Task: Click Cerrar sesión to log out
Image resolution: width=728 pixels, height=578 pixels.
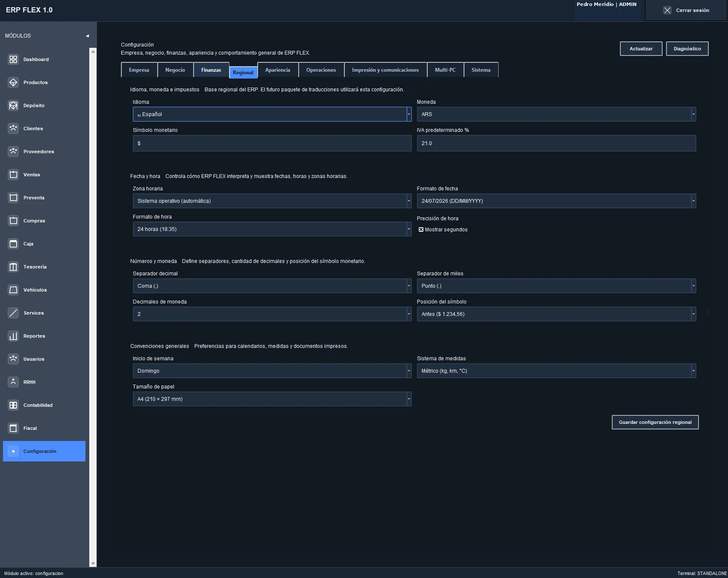Action: (686, 10)
